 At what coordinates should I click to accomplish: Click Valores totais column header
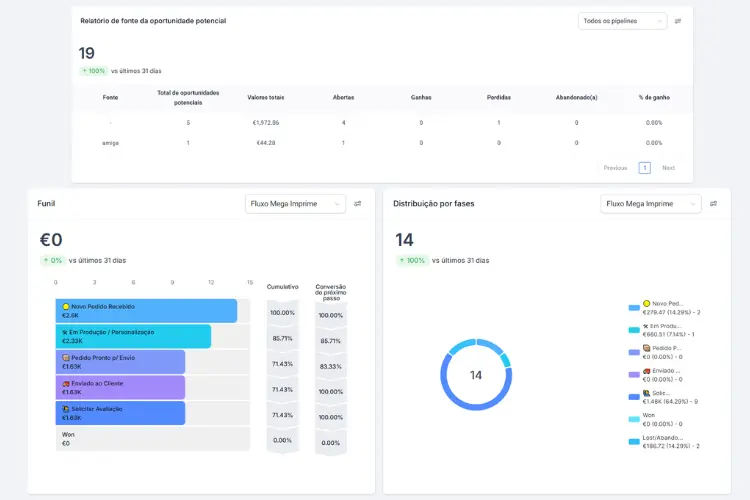tap(265, 98)
